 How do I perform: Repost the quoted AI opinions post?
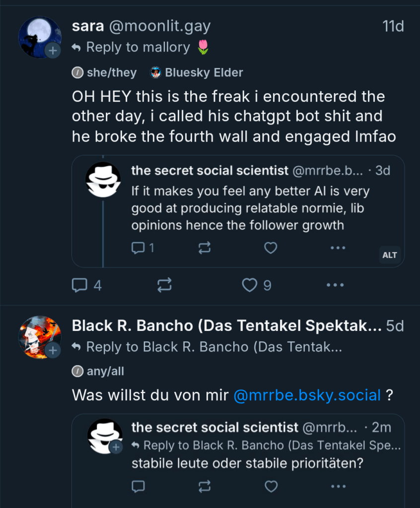(x=205, y=248)
